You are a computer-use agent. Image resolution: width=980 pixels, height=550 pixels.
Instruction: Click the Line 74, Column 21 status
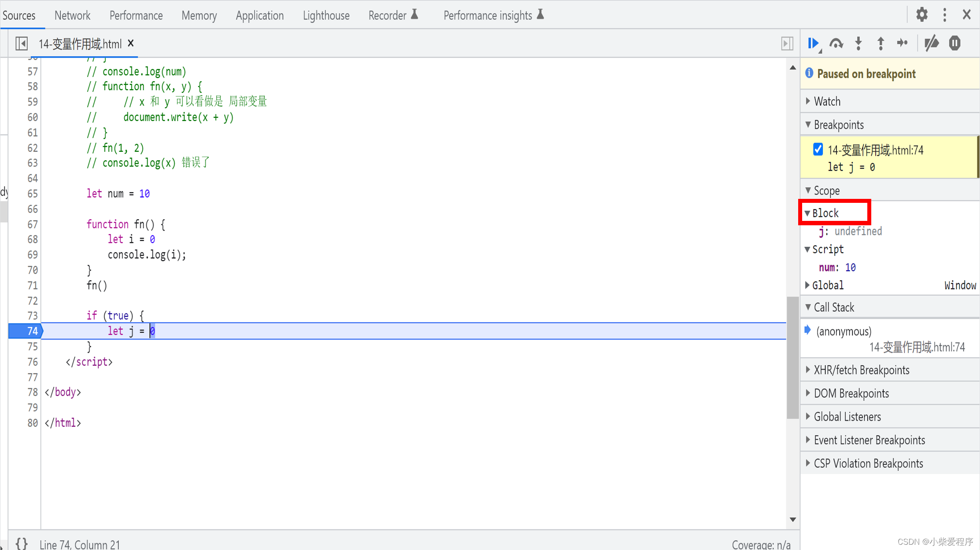pyautogui.click(x=80, y=545)
